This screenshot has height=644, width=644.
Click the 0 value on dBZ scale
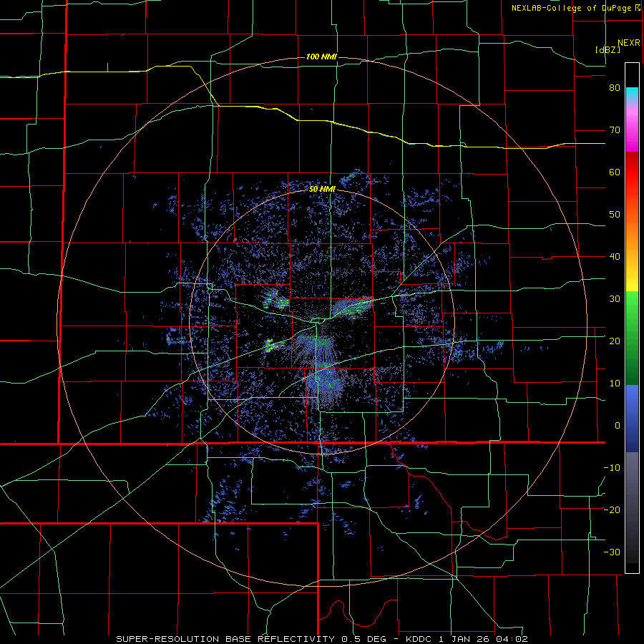[x=618, y=426]
